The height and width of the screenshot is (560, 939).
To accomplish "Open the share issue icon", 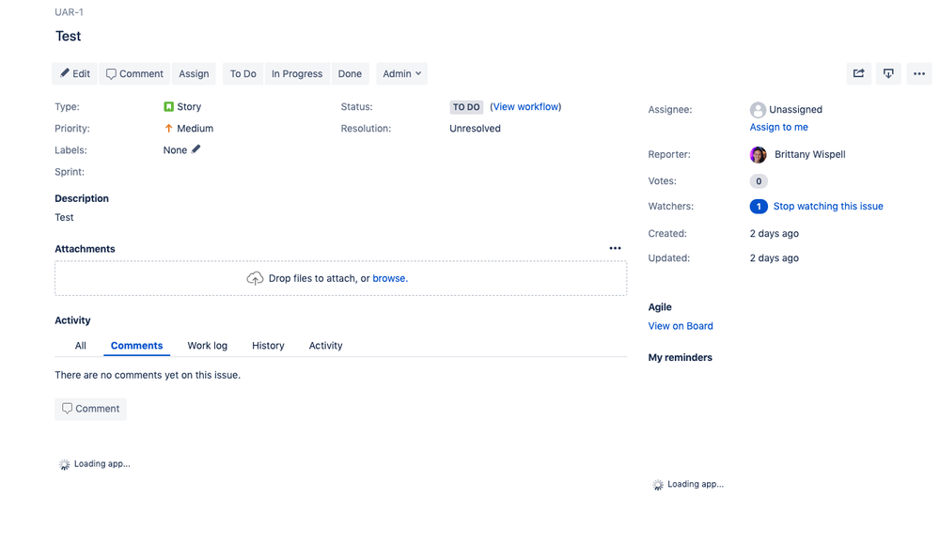I will (x=859, y=73).
